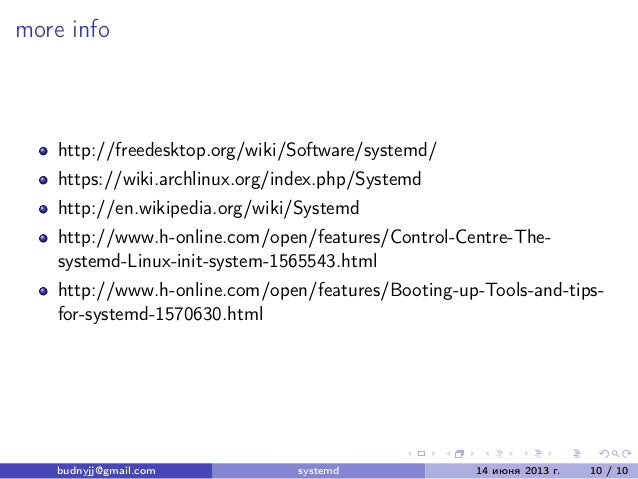
Task: Click the magnifier search icon
Action: click(x=616, y=453)
